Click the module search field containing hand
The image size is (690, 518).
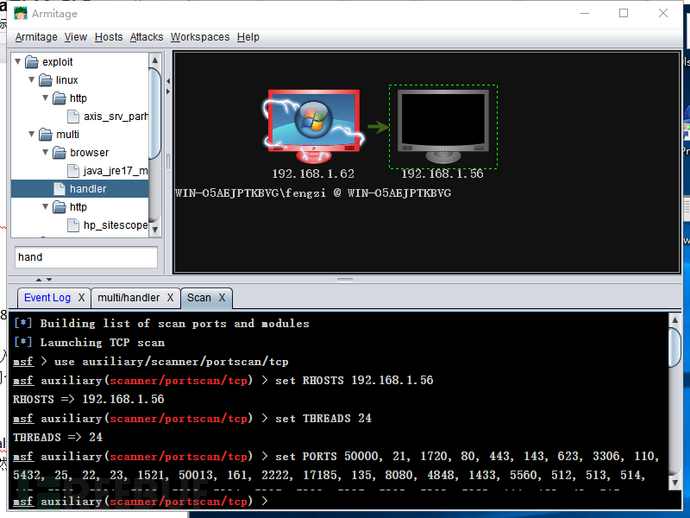(x=86, y=257)
